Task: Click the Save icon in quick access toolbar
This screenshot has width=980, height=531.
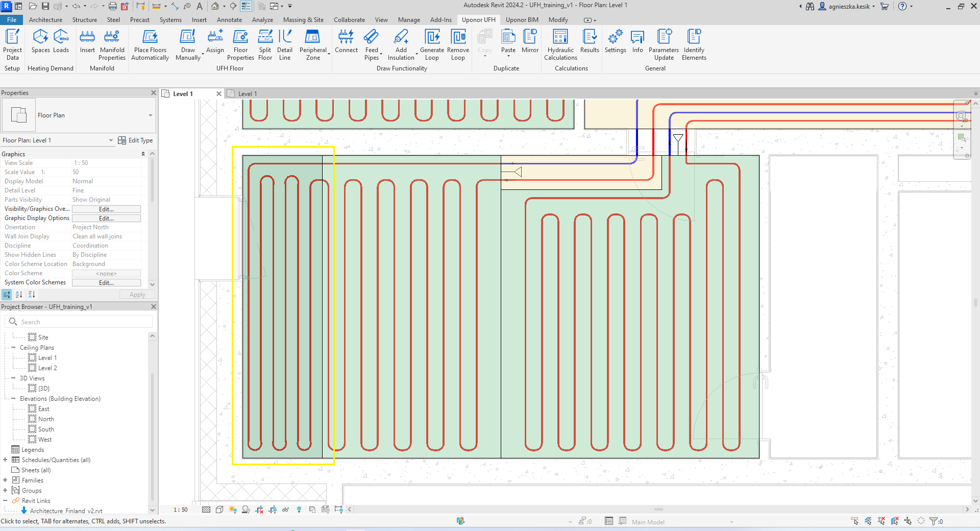Action: tap(45, 6)
